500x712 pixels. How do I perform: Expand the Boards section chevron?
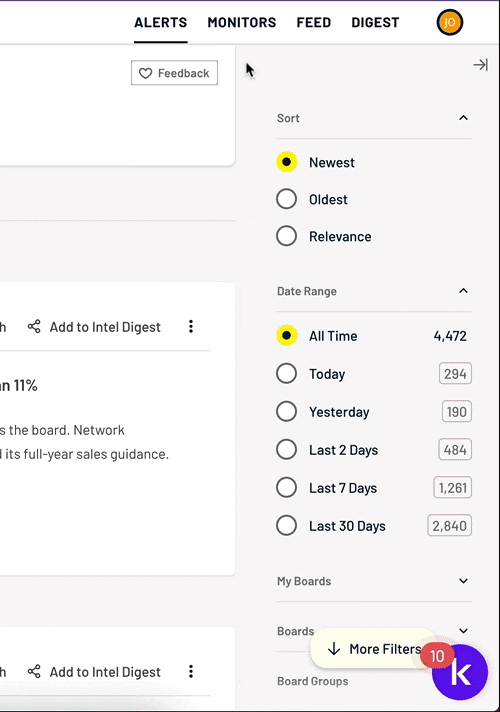(x=463, y=631)
